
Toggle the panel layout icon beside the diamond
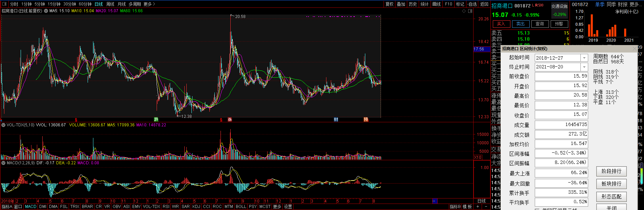(x=470, y=11)
